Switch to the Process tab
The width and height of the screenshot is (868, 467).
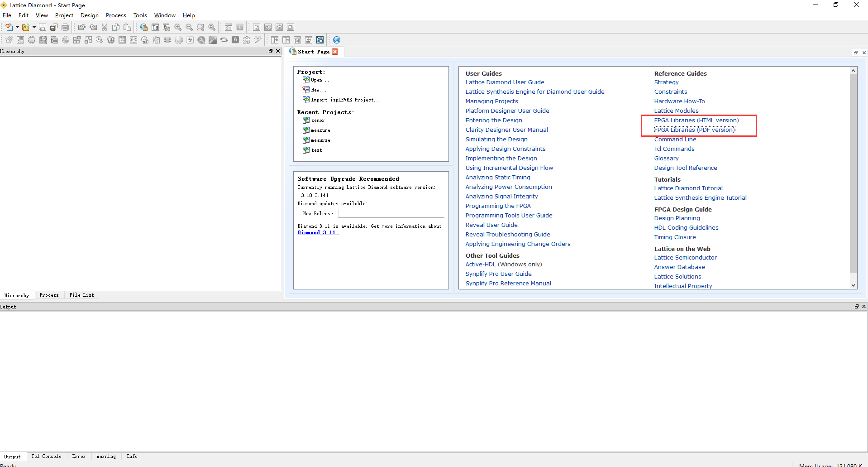point(49,295)
